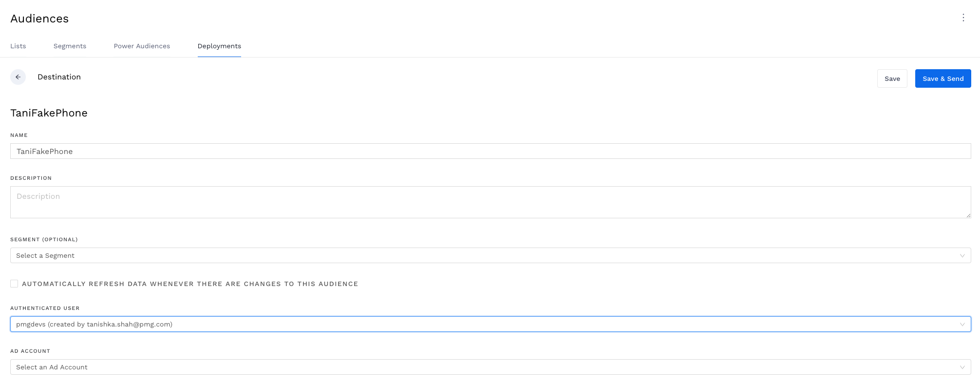980x384 pixels.
Task: Click the Destination heading link
Action: 59,77
